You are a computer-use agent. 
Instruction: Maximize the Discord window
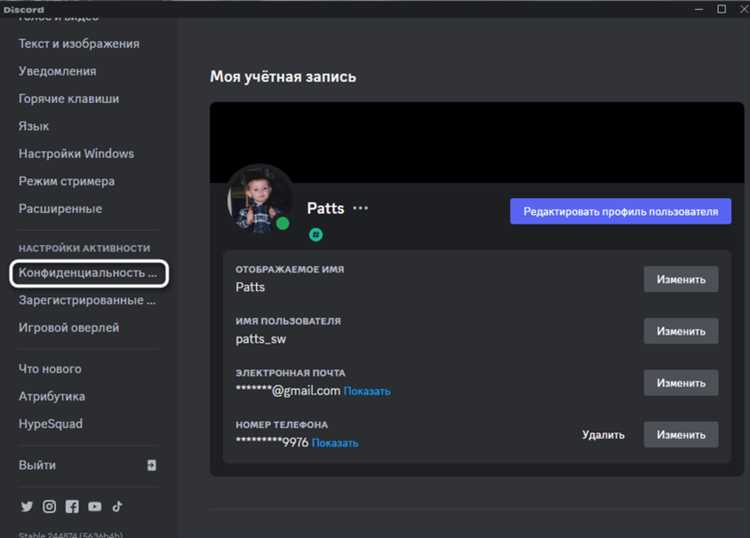(721, 9)
